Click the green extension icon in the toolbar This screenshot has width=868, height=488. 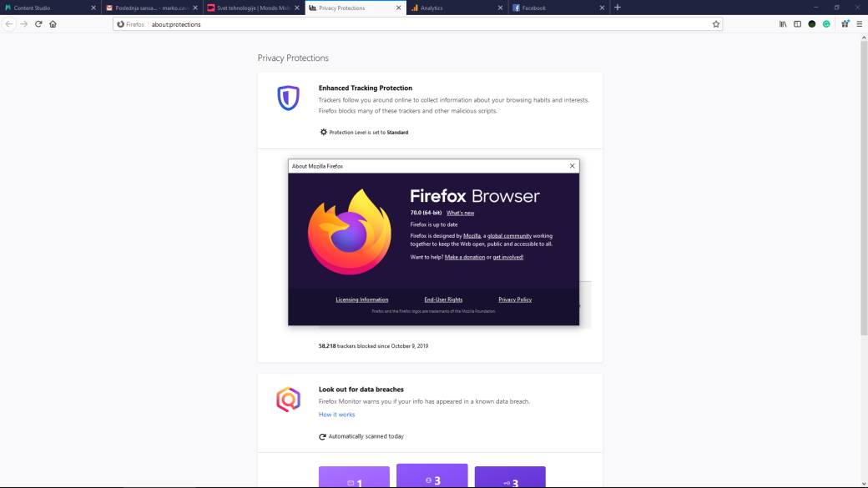(x=826, y=24)
